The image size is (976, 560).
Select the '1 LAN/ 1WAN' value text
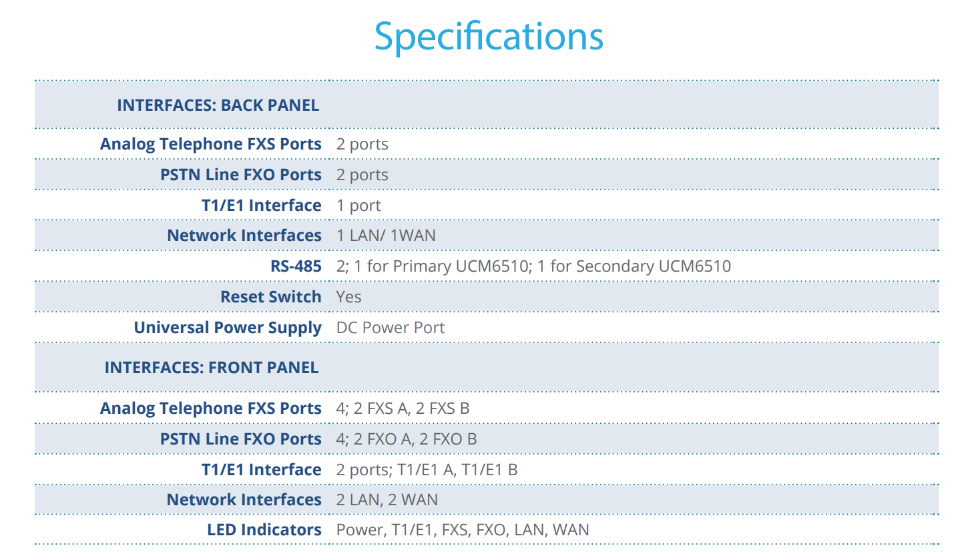tap(386, 236)
